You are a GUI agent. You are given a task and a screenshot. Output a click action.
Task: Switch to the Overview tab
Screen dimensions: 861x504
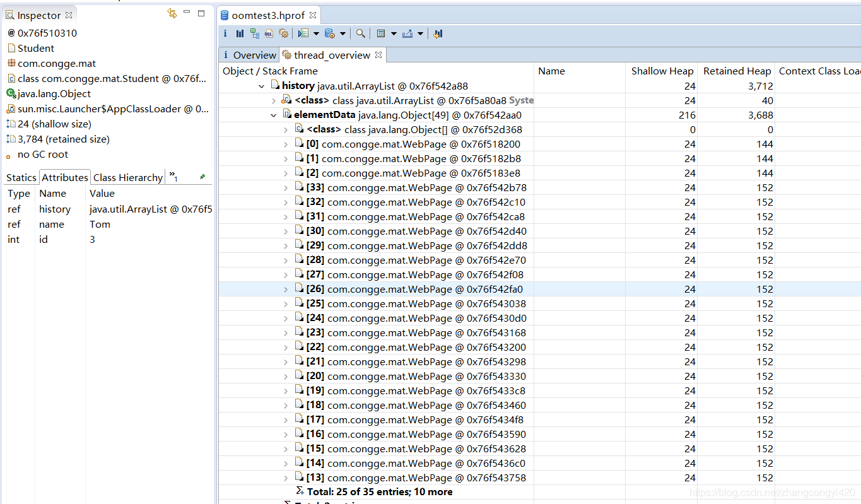(249, 55)
